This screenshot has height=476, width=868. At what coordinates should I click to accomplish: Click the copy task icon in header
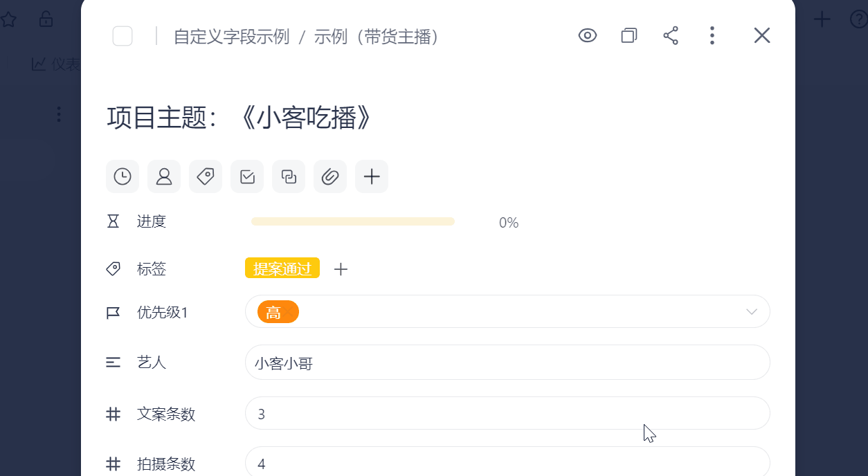click(629, 36)
